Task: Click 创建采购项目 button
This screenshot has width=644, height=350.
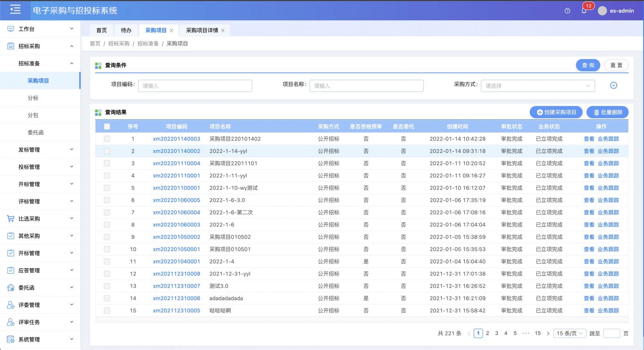Action: [x=556, y=112]
